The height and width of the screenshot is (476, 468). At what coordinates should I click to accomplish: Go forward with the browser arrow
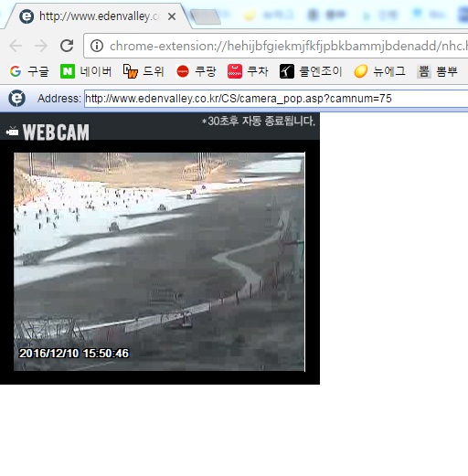click(x=41, y=46)
